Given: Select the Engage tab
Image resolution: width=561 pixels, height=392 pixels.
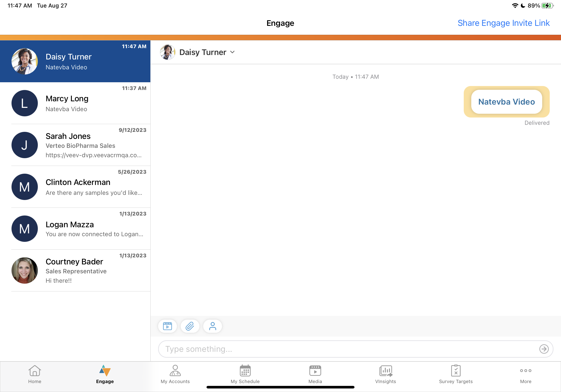Looking at the screenshot, I should (105, 374).
